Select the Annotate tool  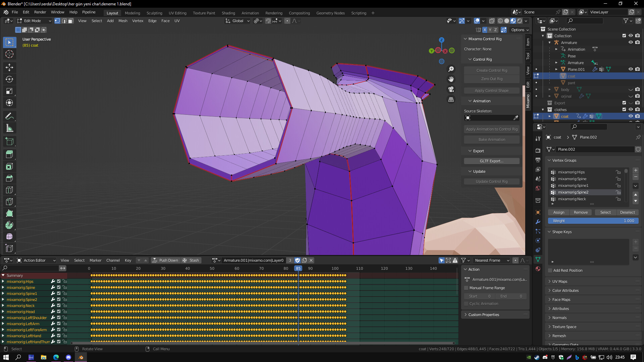[x=9, y=116]
